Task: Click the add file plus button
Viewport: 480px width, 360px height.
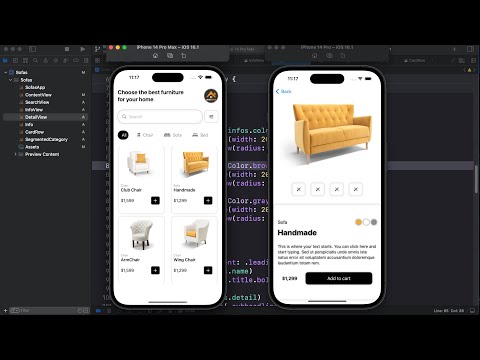Action: click(x=5, y=310)
